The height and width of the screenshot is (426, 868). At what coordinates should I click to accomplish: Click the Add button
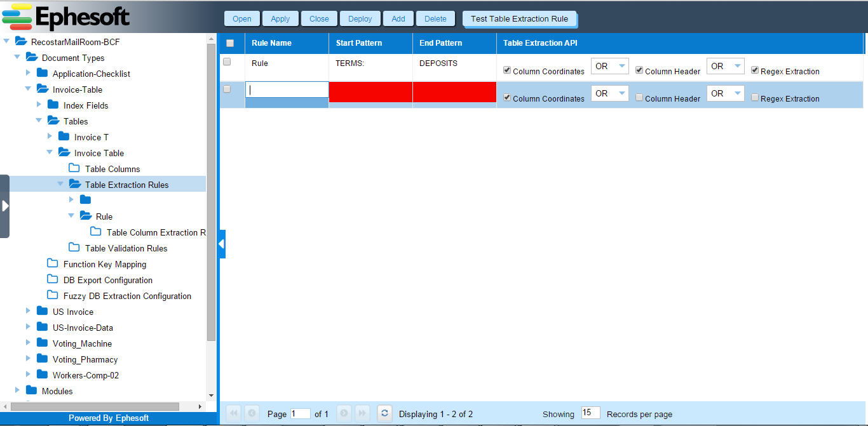398,18
